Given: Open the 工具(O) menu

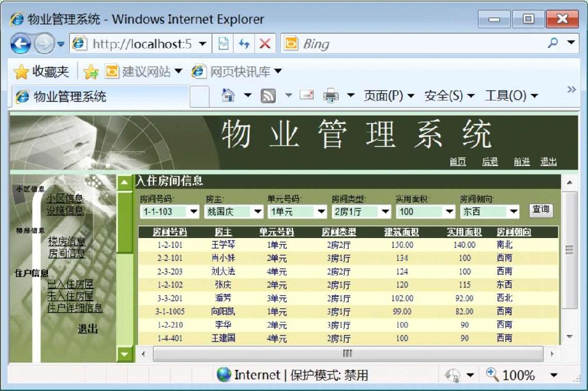Looking at the screenshot, I should 512,96.
